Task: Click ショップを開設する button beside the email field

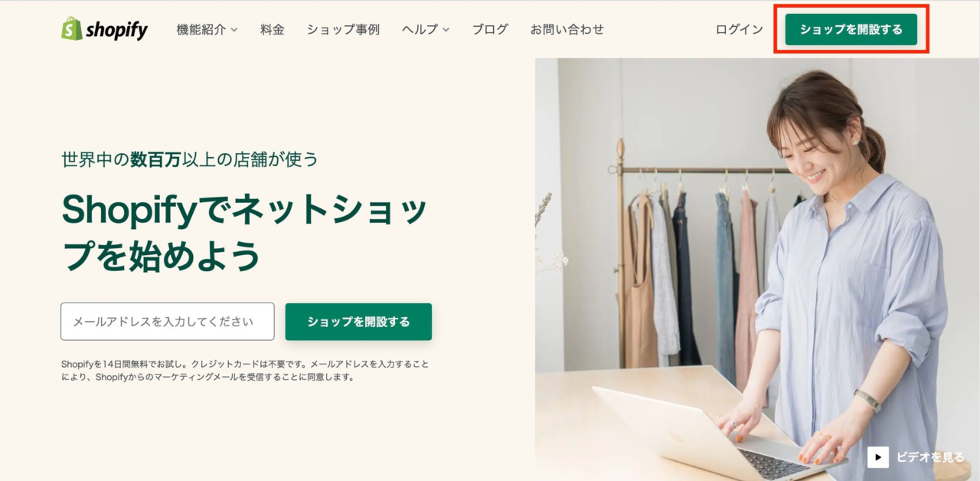Action: click(x=358, y=322)
